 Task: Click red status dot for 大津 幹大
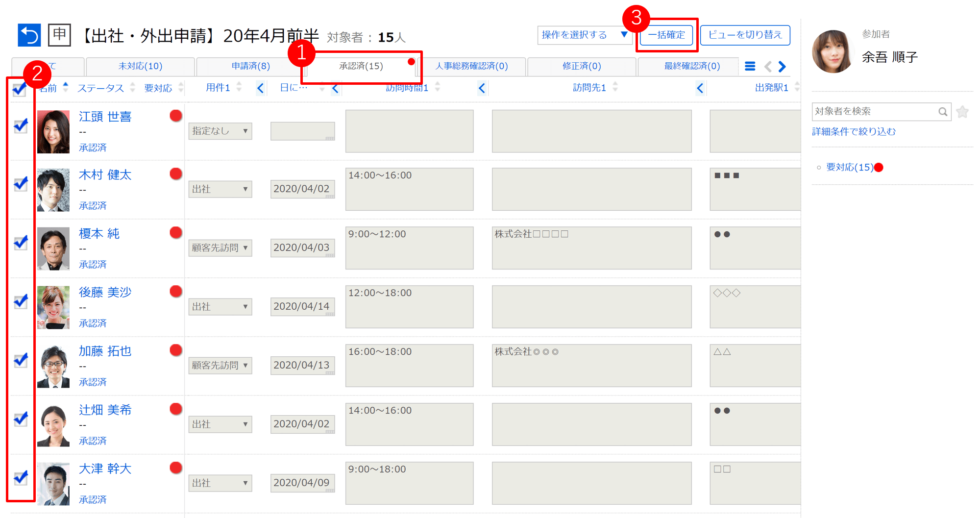176,468
